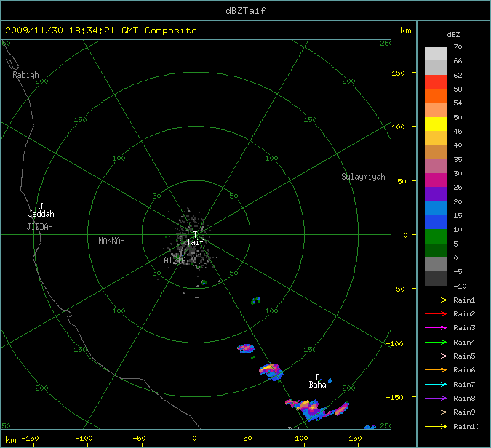Click the Rain10 legend label
The width and height of the screenshot is (491, 448).
pos(466,427)
